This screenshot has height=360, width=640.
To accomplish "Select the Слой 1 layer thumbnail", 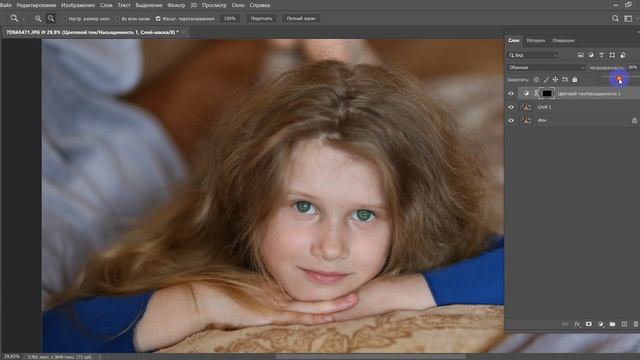I will pos(526,107).
